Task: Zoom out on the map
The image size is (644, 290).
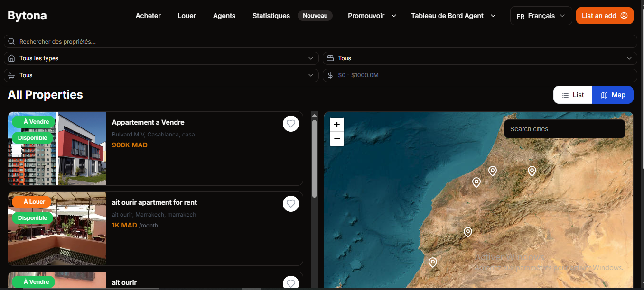Action: [x=336, y=139]
